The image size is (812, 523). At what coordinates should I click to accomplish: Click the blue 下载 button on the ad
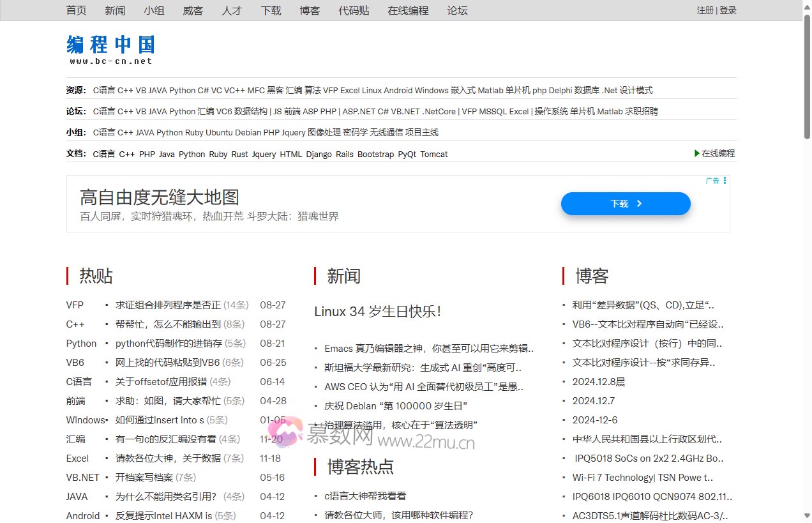tap(625, 203)
